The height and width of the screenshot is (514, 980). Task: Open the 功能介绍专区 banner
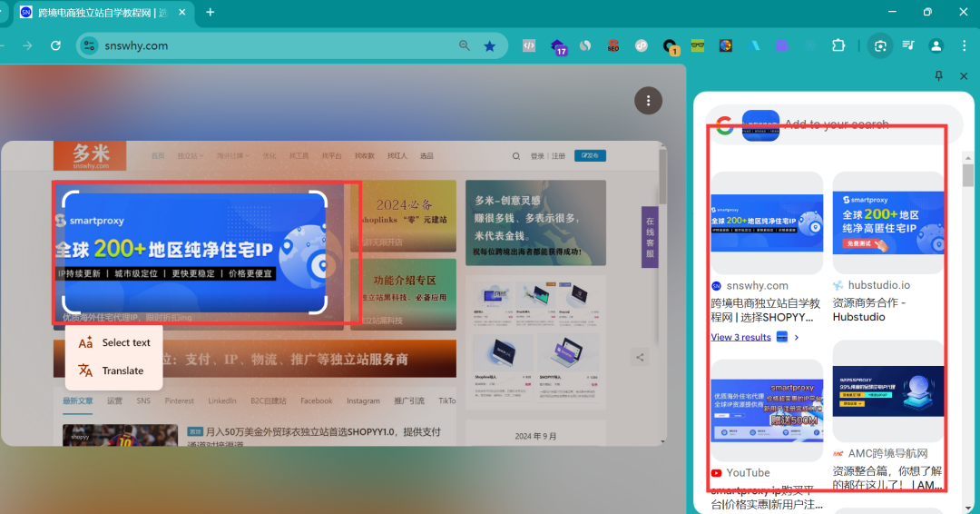click(x=405, y=295)
